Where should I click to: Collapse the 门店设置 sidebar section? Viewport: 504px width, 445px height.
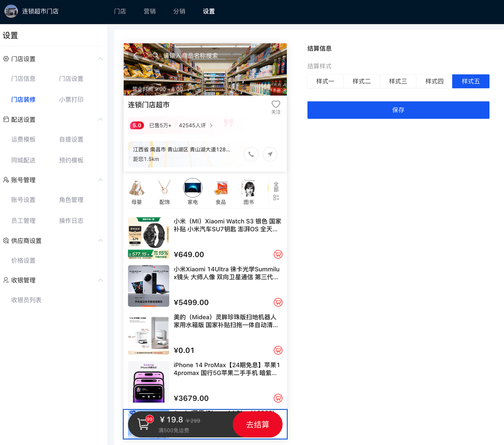click(x=100, y=59)
